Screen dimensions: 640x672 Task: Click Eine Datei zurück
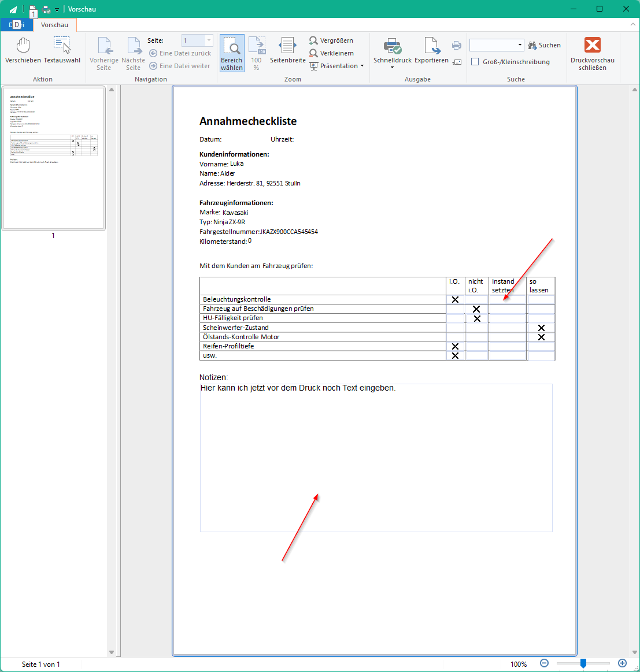point(180,53)
